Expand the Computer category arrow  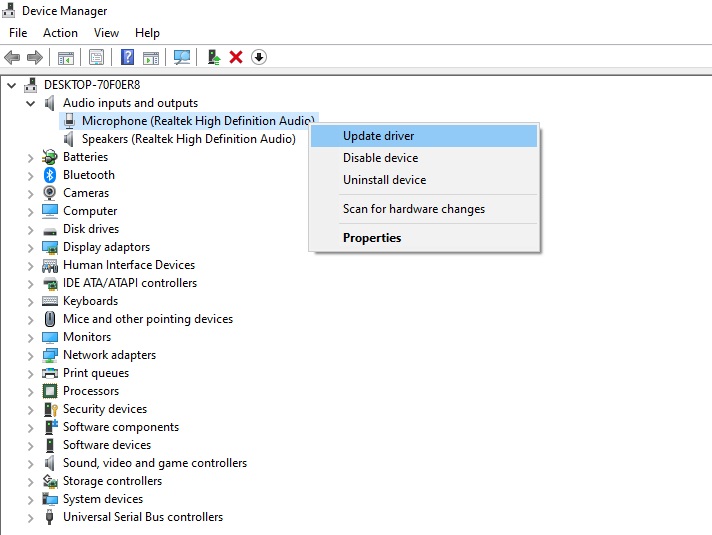(x=30, y=212)
